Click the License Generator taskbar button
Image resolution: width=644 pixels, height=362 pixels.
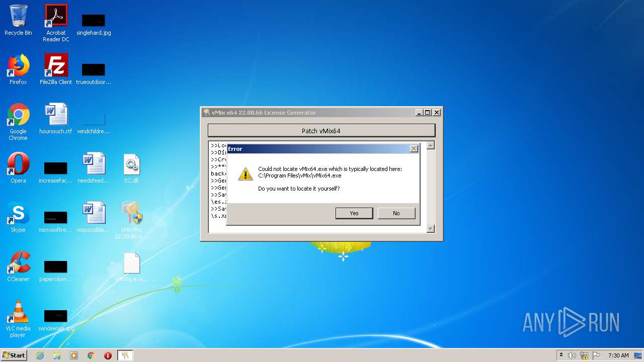[125, 355]
